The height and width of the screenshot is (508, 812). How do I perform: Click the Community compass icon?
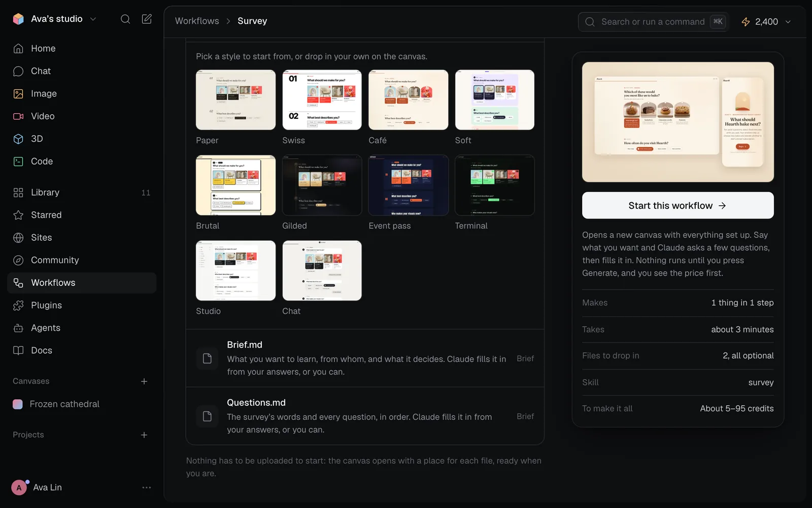point(18,260)
